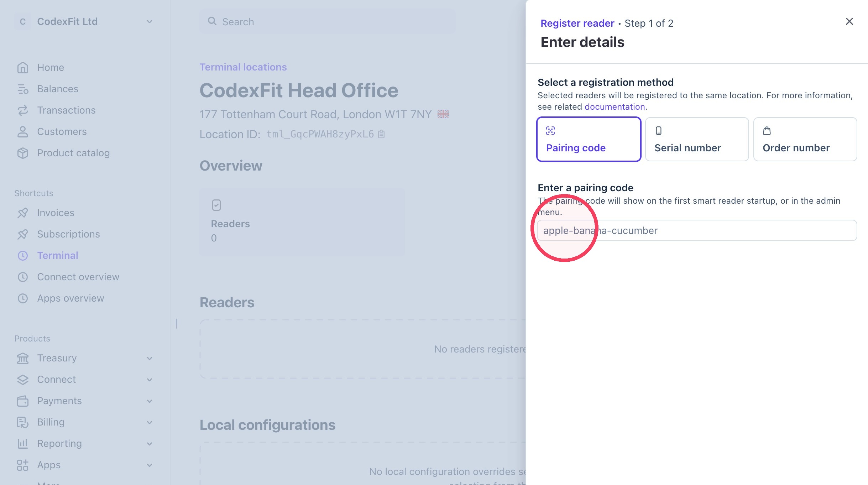The height and width of the screenshot is (485, 868).
Task: Click the search magnifier icon
Action: point(212,21)
